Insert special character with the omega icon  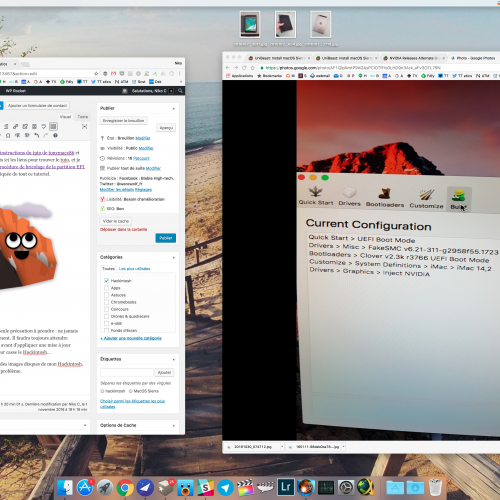point(8,135)
